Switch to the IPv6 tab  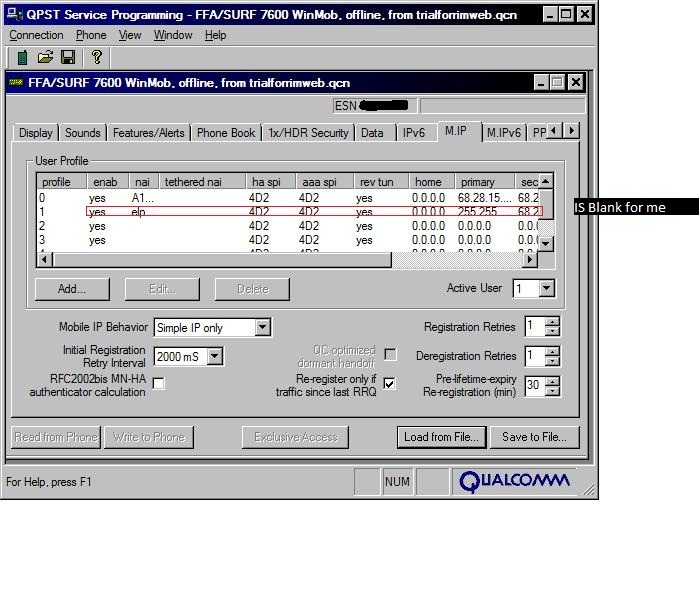tap(414, 133)
